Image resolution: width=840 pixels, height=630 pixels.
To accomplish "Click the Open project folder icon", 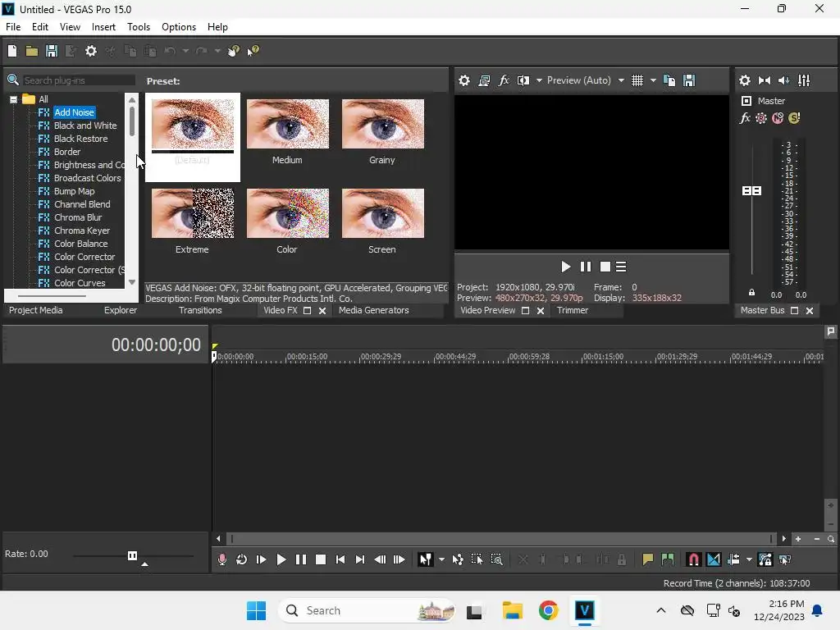I will (32, 51).
